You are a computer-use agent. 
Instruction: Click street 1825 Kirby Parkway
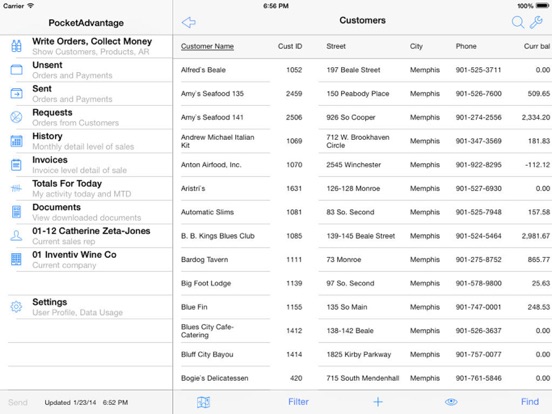pyautogui.click(x=359, y=354)
